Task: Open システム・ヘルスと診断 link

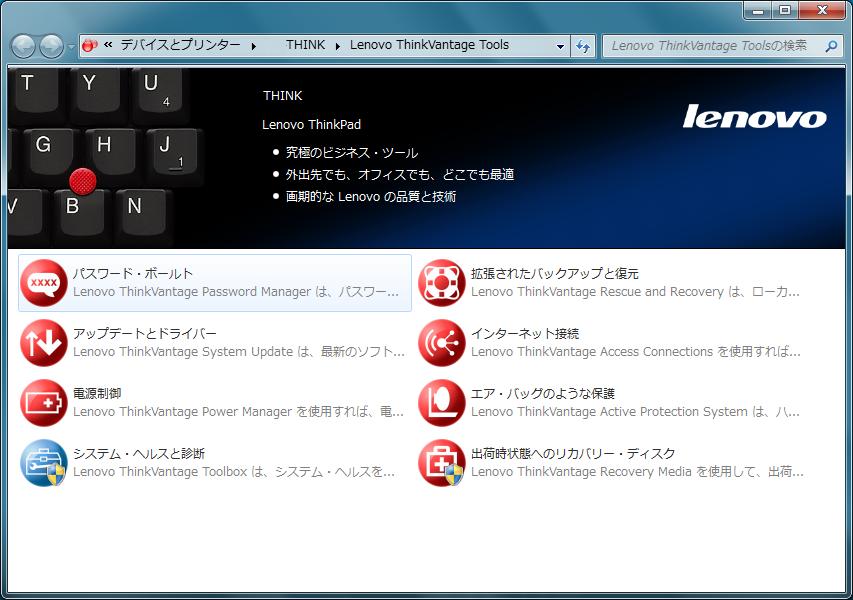Action: pos(139,453)
